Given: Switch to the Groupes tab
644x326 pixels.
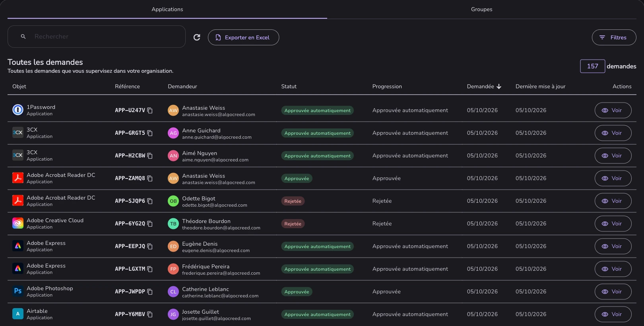Looking at the screenshot, I should click(482, 9).
